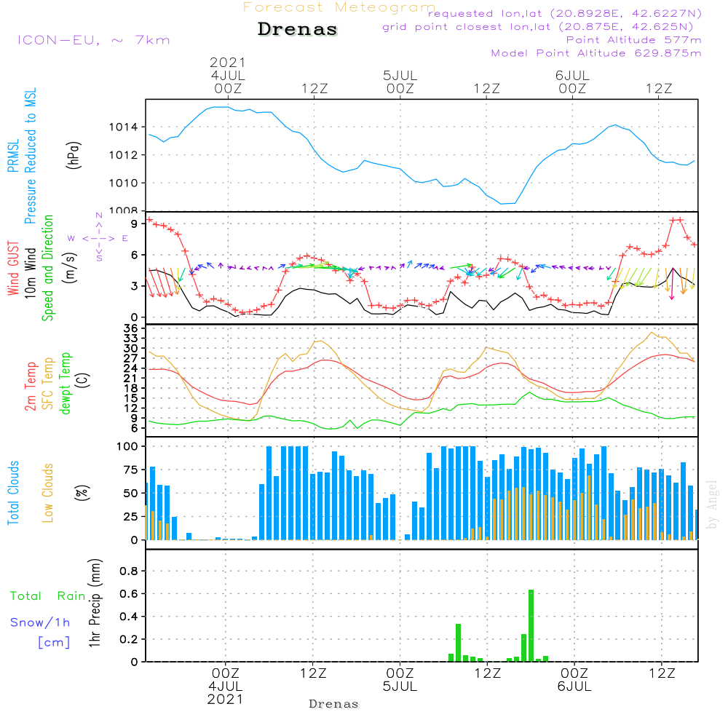Screen dimensions: 728x728
Task: Click the bold Drenas title at top
Action: [298, 30]
